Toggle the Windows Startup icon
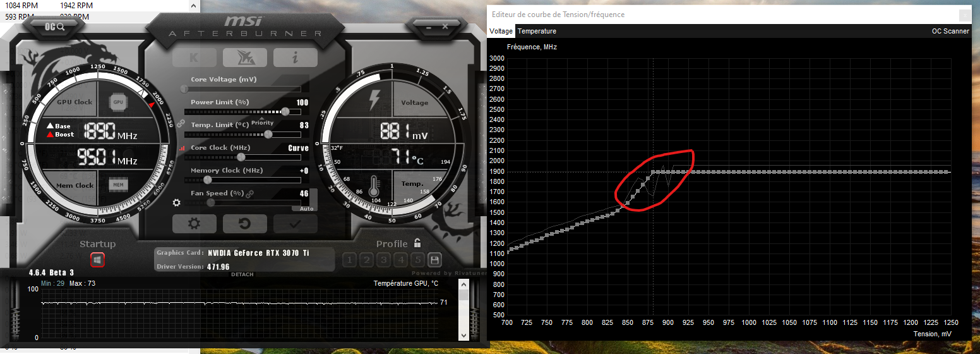Image resolution: width=980 pixels, height=354 pixels. tap(97, 259)
